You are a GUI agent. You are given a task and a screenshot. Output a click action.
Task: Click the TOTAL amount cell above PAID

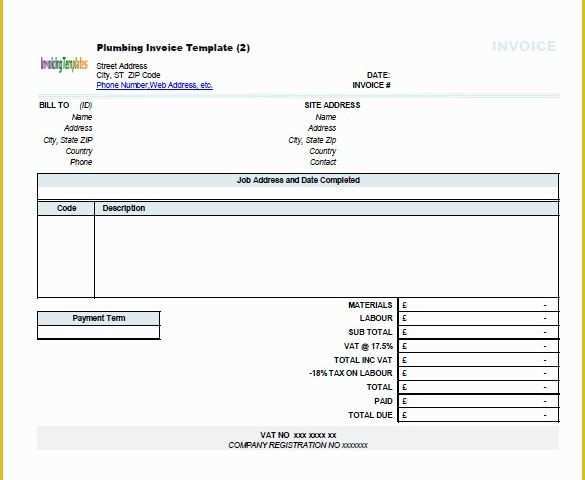coord(478,387)
